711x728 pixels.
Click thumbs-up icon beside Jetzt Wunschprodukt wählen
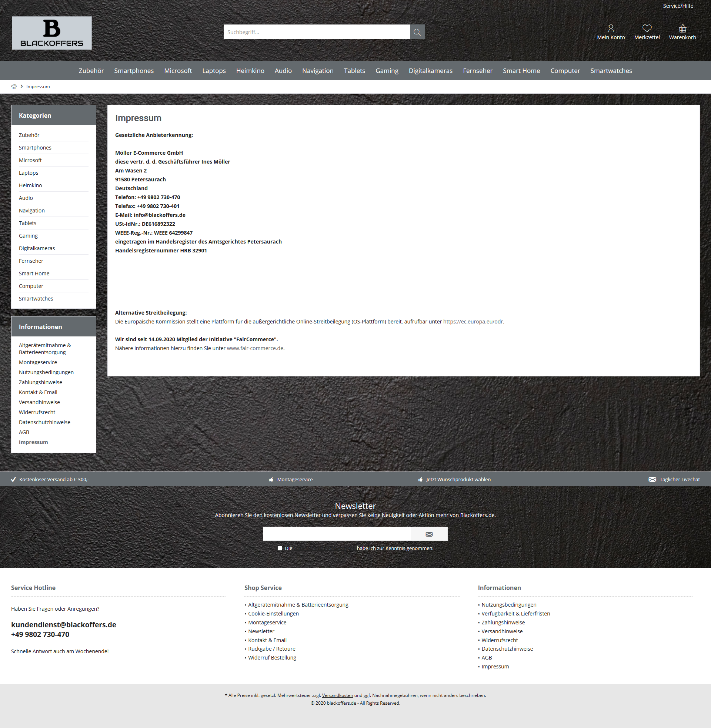[x=420, y=480]
